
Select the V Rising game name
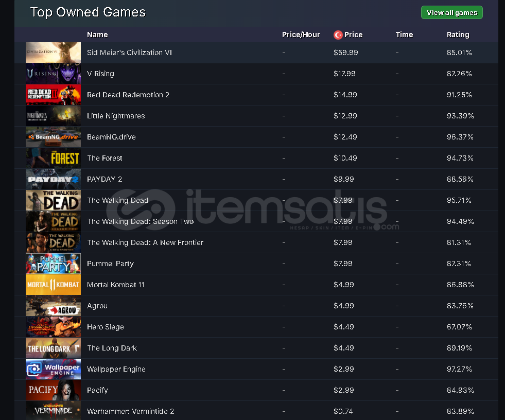100,74
